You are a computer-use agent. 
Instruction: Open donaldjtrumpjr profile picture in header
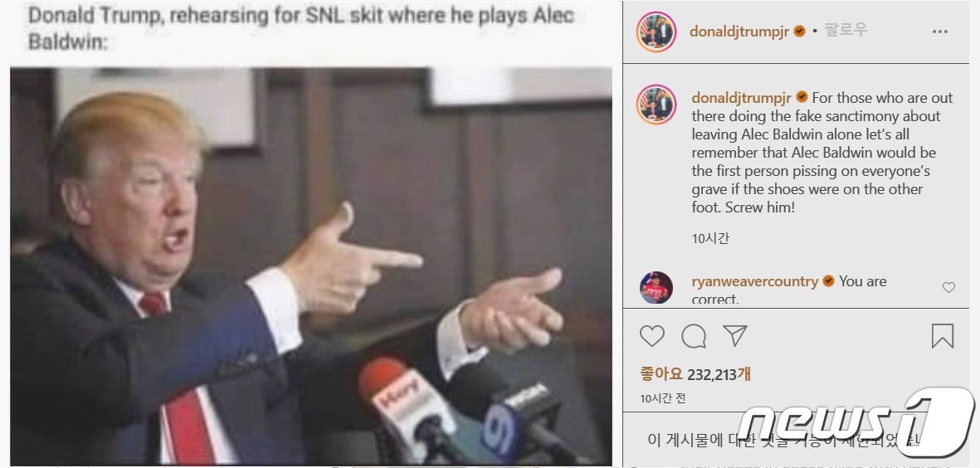click(656, 32)
